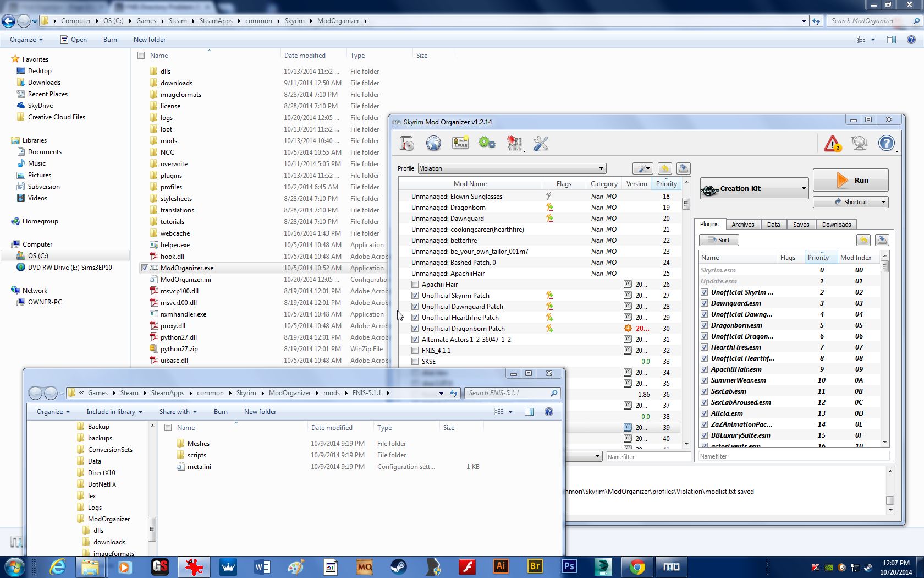Screen dimensions: 924x578
Task: Open Organize menu in FNIS-5.1.1 window
Action: pyautogui.click(x=53, y=412)
